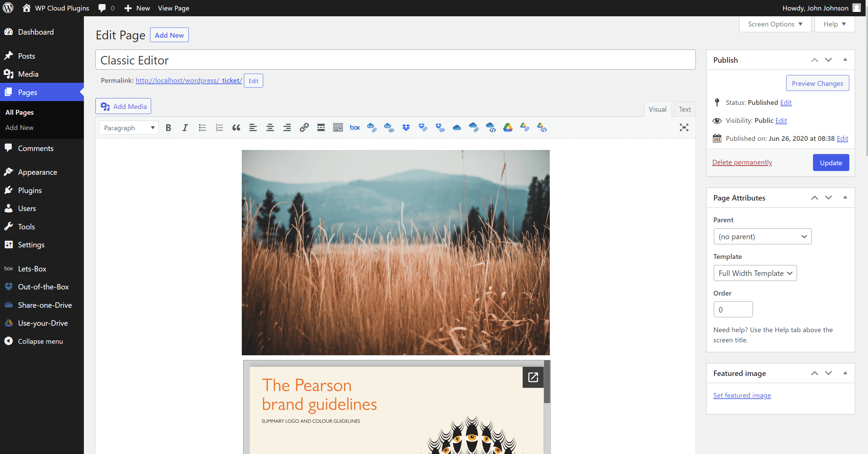Click the Google Drive icon in toolbar
Screen dimensions: 868x454
click(508, 128)
